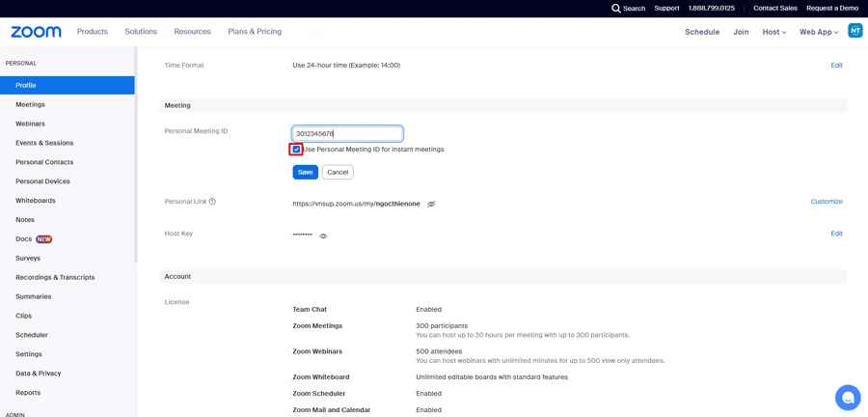Expand the Host dropdown
Screen dimensions: 868x417
click(x=773, y=32)
